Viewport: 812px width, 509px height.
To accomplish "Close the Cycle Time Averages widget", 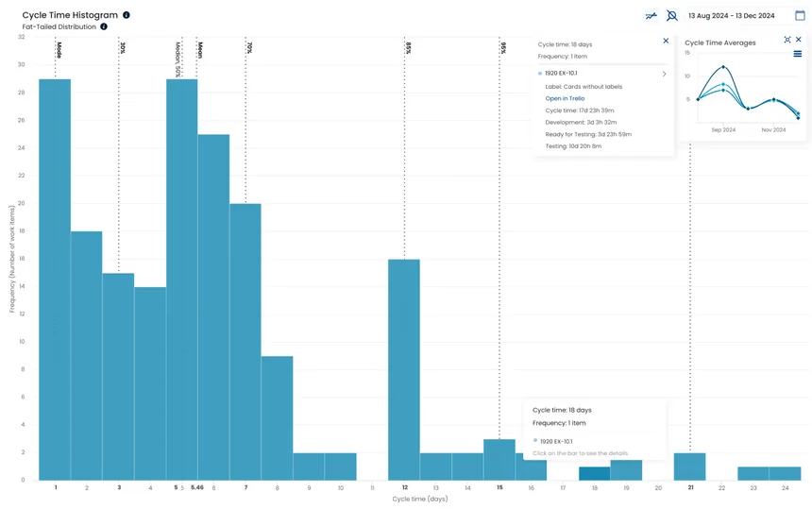I will (x=799, y=40).
